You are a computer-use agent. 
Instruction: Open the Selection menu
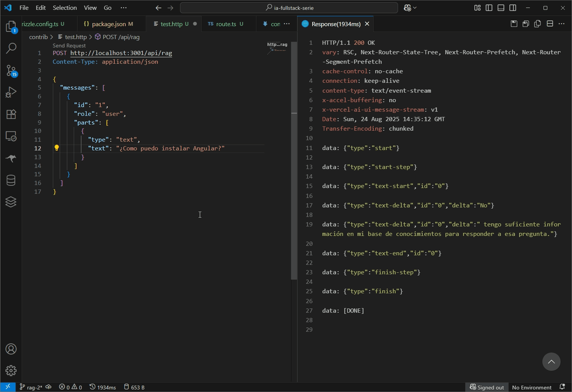click(65, 8)
